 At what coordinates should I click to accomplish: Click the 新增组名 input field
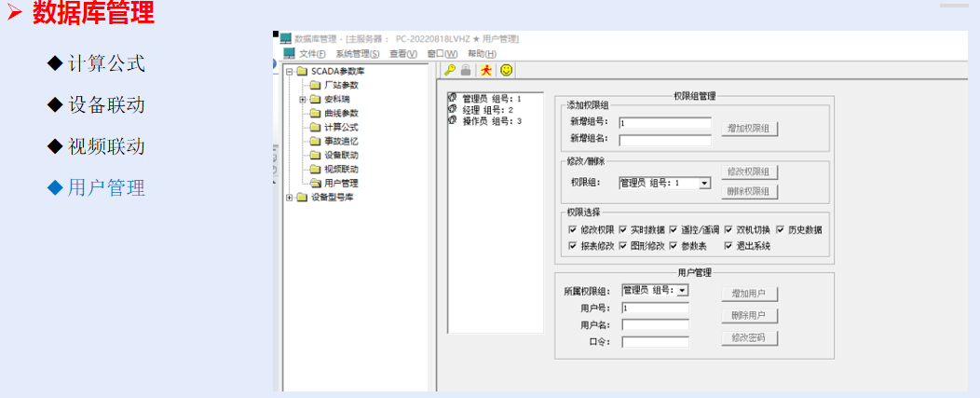[664, 141]
